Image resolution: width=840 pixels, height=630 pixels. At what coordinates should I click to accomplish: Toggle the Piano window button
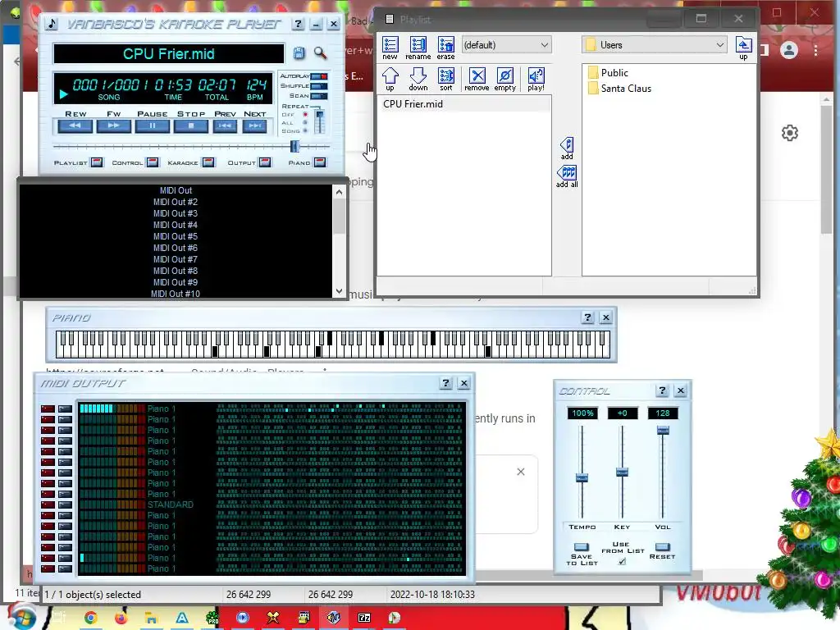coord(320,162)
